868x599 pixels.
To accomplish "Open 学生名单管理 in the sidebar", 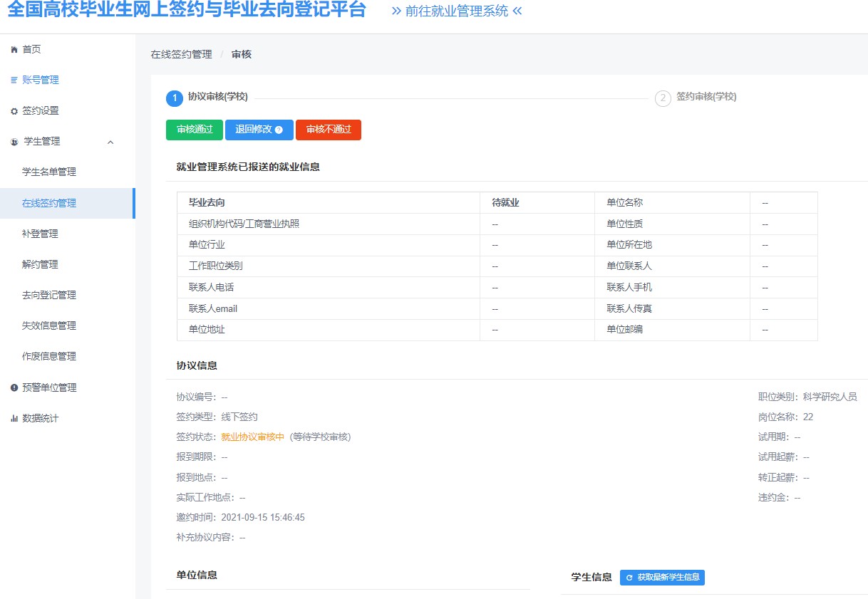I will coord(49,172).
